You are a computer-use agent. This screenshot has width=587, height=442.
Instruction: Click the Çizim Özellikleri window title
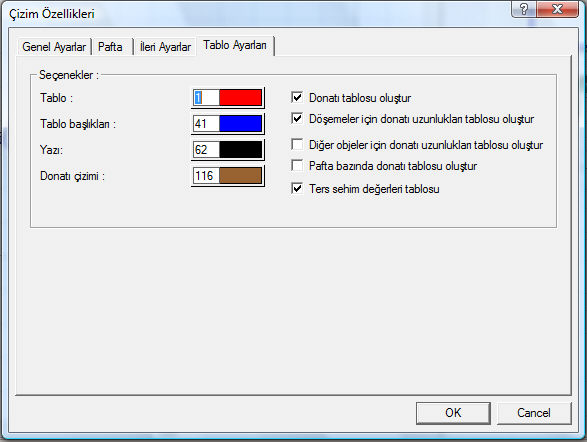pos(52,14)
